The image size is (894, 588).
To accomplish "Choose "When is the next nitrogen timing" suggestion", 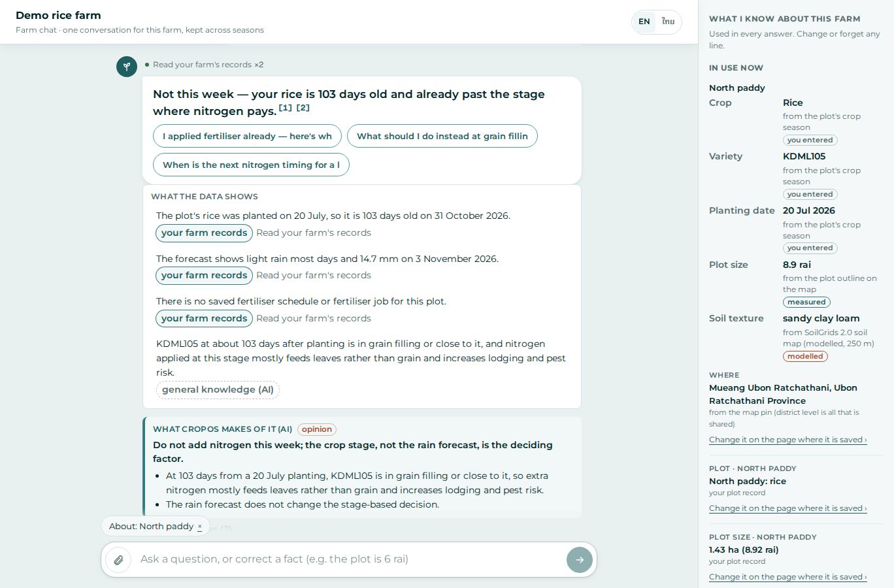I will (251, 165).
